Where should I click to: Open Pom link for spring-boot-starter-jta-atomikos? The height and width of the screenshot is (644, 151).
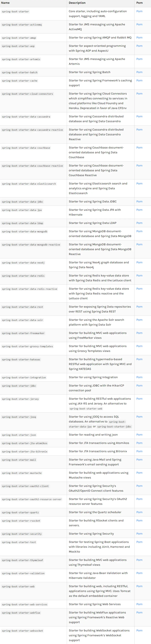(x=139, y=443)
